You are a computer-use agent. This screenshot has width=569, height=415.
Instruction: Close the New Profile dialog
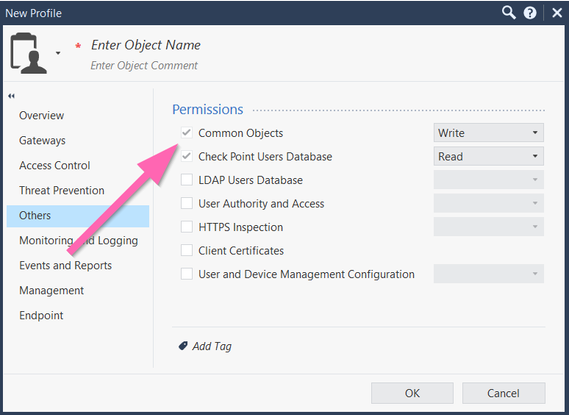(557, 13)
